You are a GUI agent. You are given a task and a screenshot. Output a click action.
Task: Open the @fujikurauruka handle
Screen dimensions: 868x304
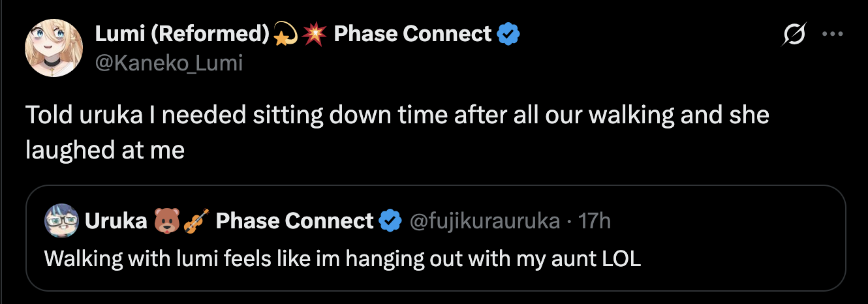coord(484,222)
